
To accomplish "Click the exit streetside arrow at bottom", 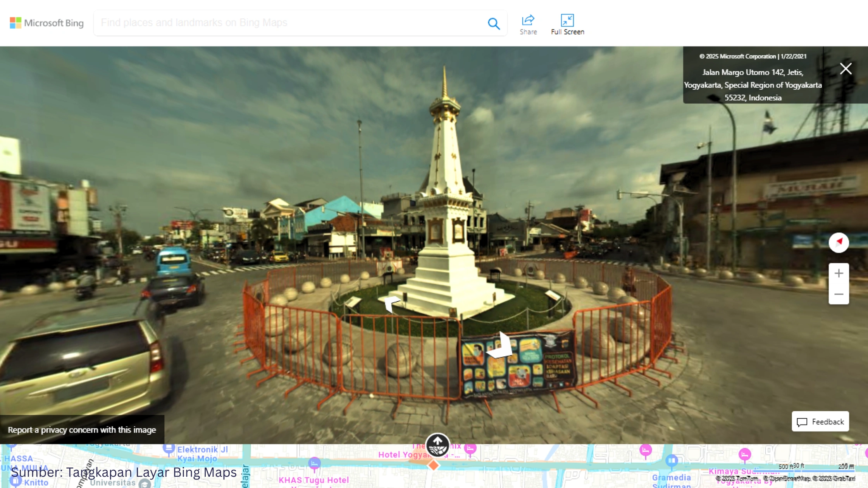I will coord(438,445).
